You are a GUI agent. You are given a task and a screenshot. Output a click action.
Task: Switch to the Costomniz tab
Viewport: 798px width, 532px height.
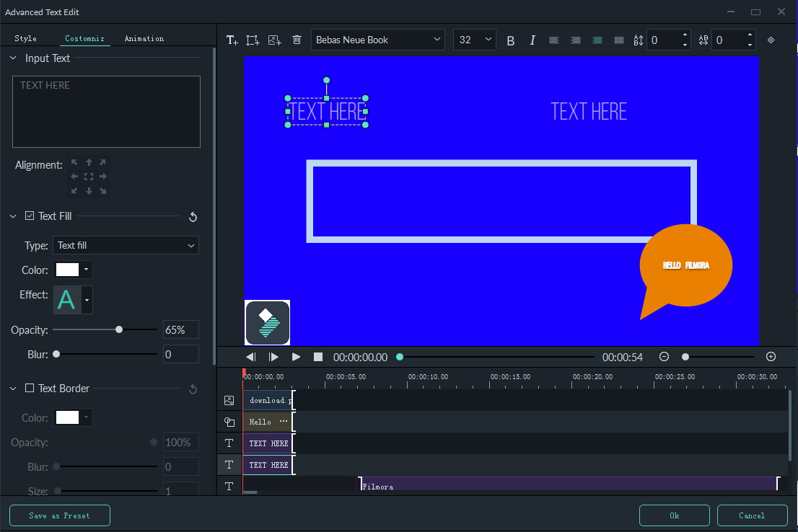point(84,39)
